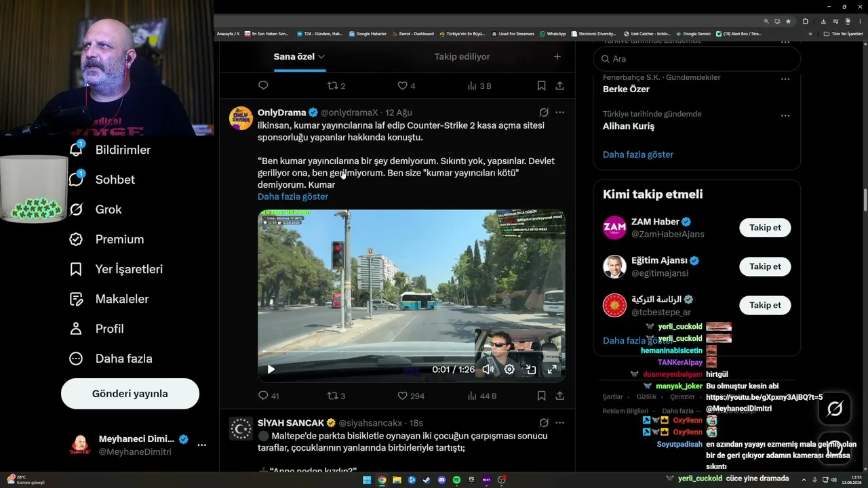Open the Google Haberler bookmark
868x488 pixels.
(x=368, y=34)
